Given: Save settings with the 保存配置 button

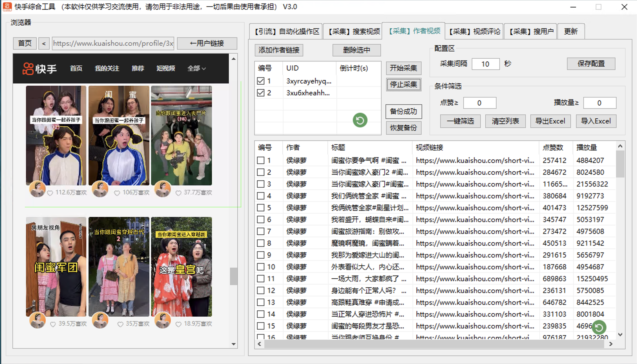Looking at the screenshot, I should (x=591, y=64).
